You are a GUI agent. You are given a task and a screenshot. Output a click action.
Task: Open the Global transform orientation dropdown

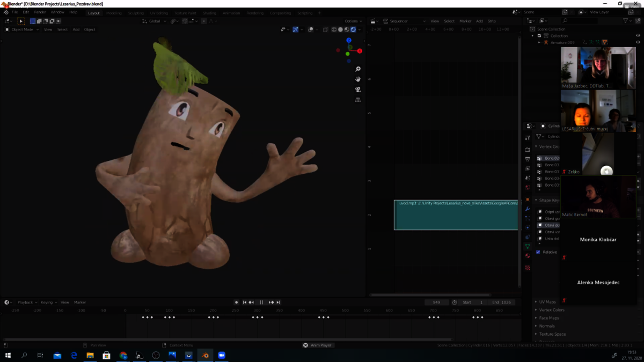point(155,21)
